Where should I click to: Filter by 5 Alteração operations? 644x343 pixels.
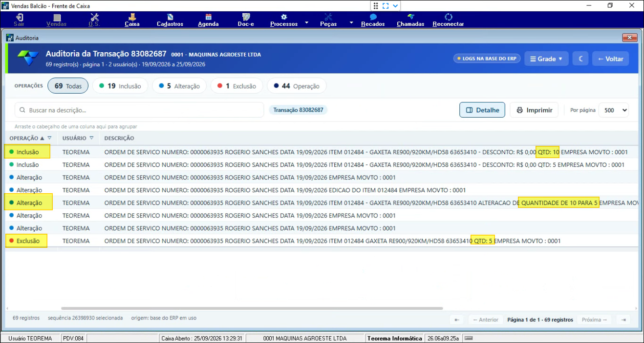pos(179,86)
